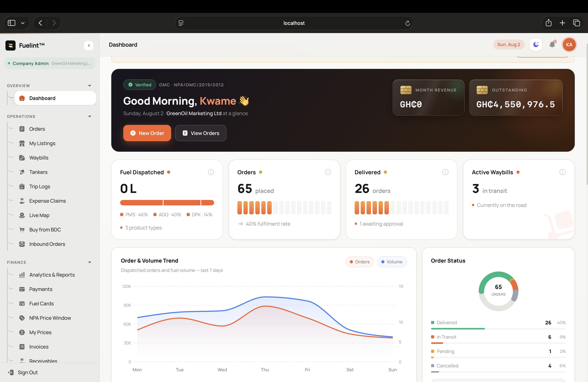Click the NPA Price Window tag icon

(22, 318)
